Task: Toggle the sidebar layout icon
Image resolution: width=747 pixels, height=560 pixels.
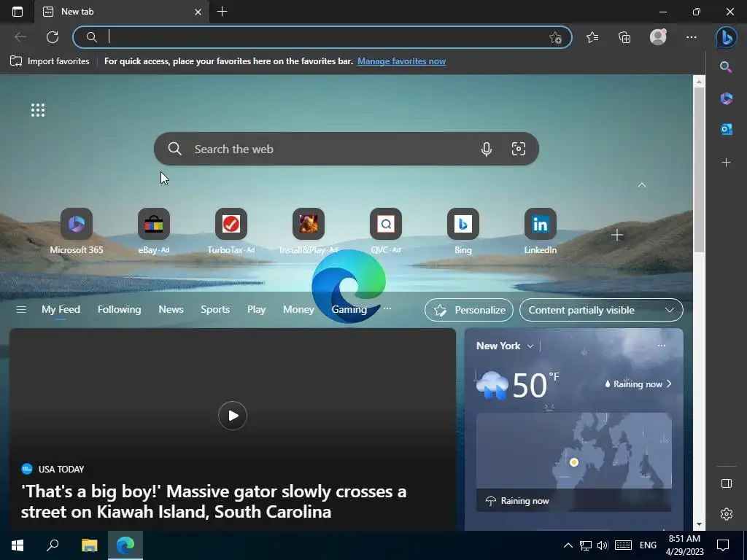Action: coord(726,483)
